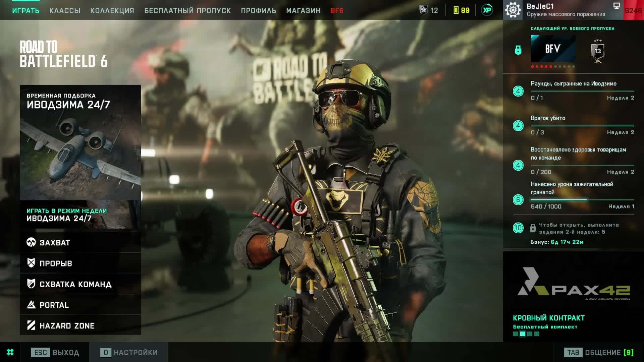This screenshot has width=644, height=362.
Task: Click the Breakthrough crossed shield icon
Action: coord(31,263)
